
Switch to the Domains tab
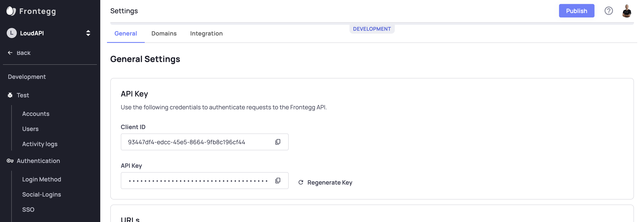coord(164,34)
